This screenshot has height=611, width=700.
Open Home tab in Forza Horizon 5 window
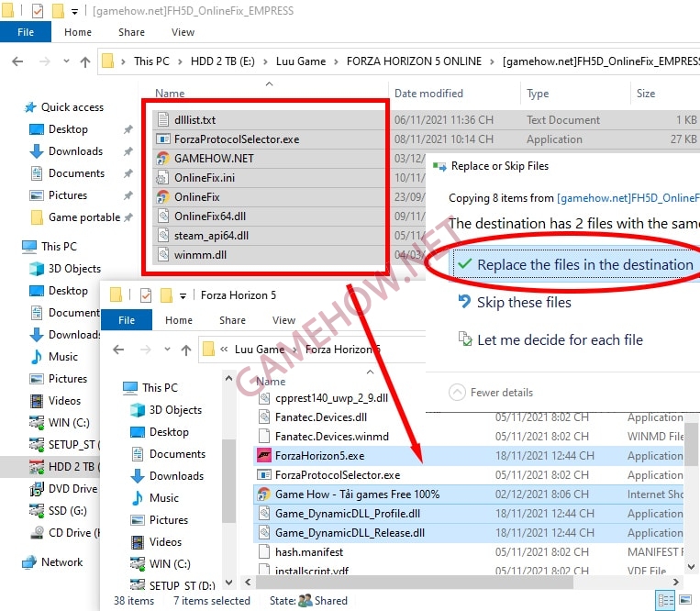pos(179,320)
